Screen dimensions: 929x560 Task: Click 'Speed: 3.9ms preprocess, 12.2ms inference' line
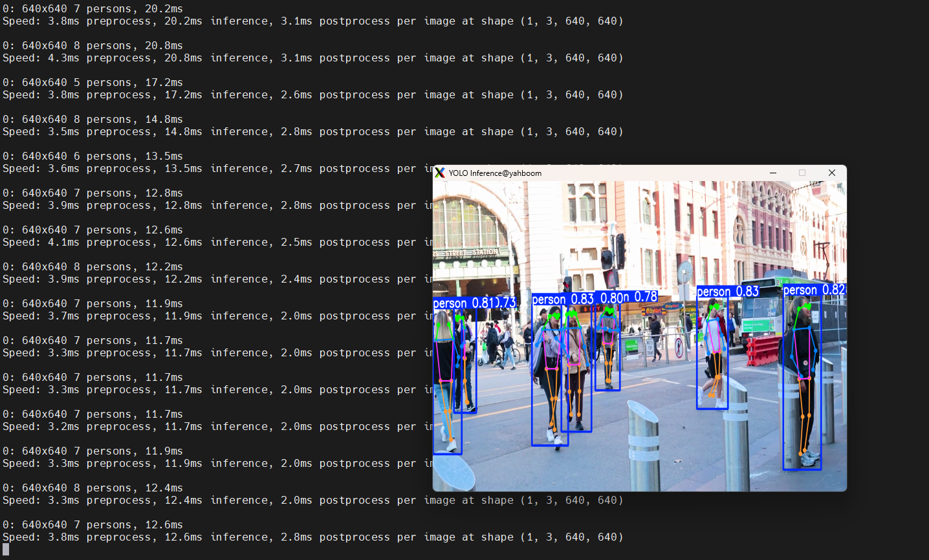point(217,279)
